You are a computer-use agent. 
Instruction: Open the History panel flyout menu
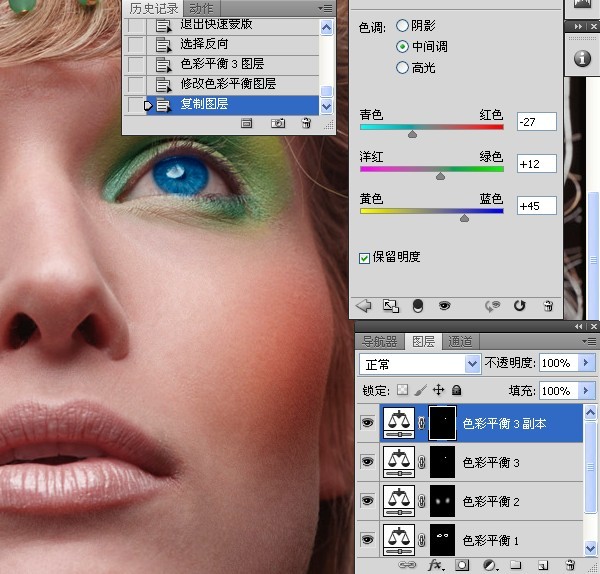click(x=325, y=8)
